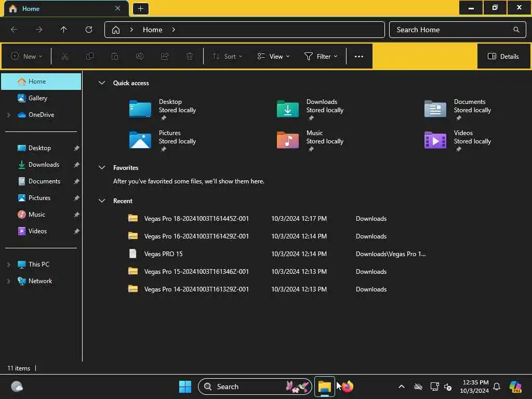Open the Sort dropdown menu
Viewport: 532px width, 399px height.
pyautogui.click(x=228, y=56)
